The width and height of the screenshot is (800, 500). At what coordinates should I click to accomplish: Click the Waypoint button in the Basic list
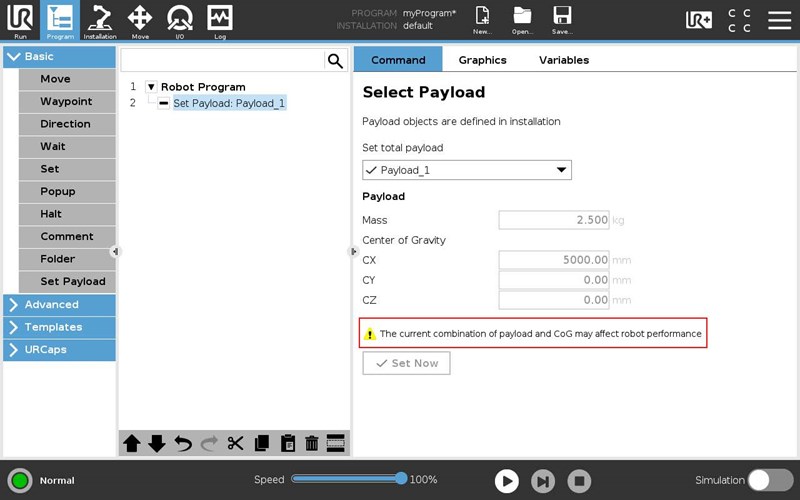click(x=66, y=102)
